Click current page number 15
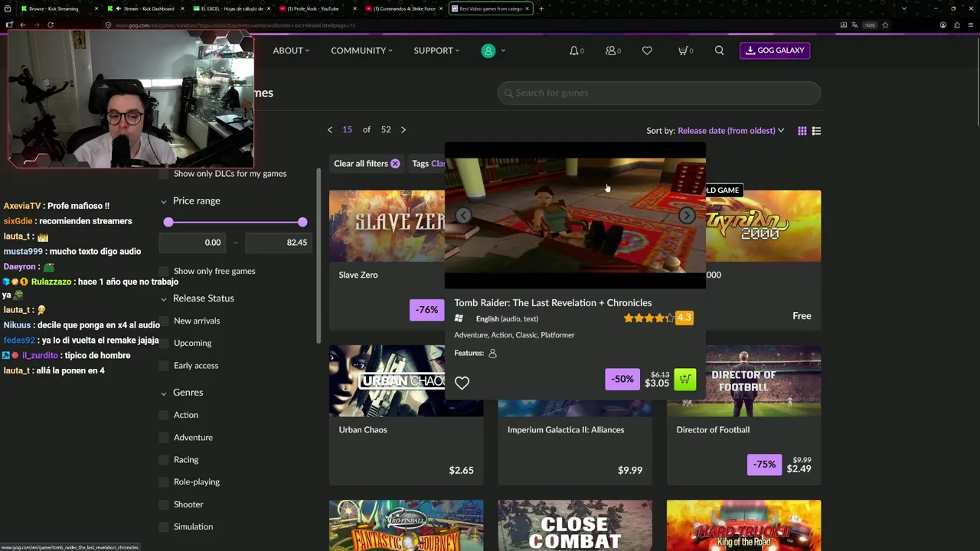The height and width of the screenshot is (551, 980). tap(347, 130)
